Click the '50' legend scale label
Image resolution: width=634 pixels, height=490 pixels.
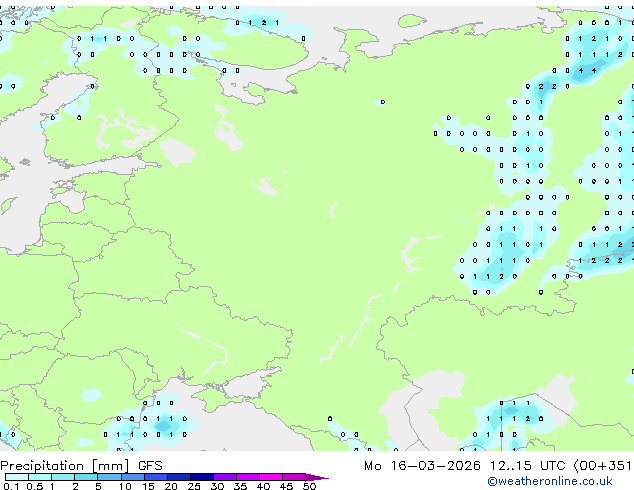point(309,486)
